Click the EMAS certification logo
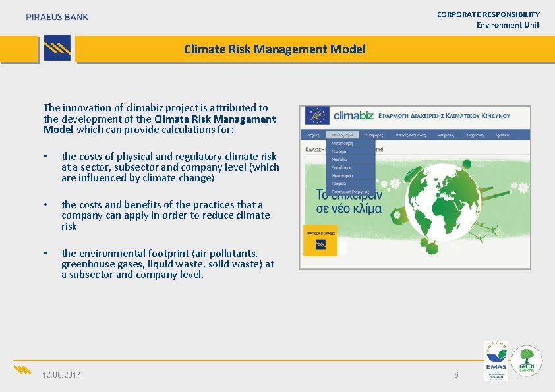Viewport: 555px width, 392px height. (x=496, y=360)
